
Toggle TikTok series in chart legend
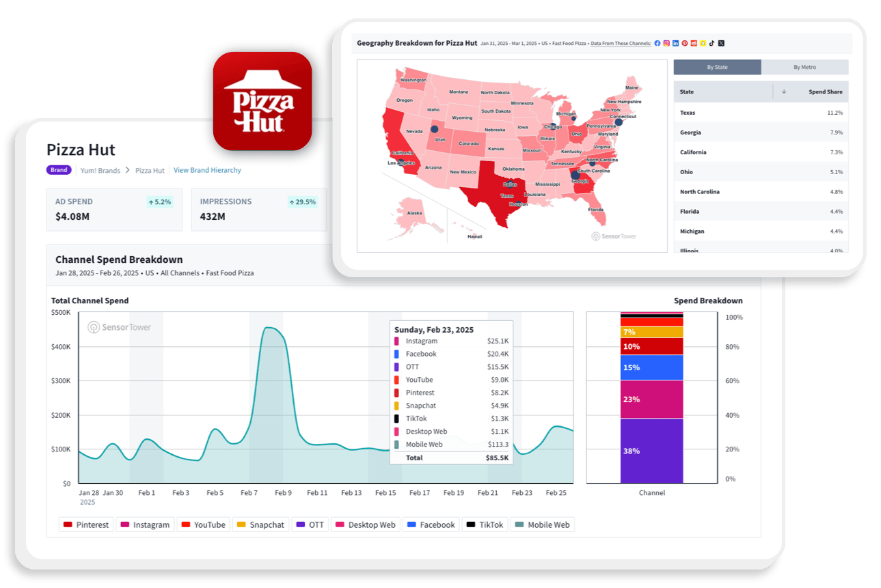click(485, 524)
